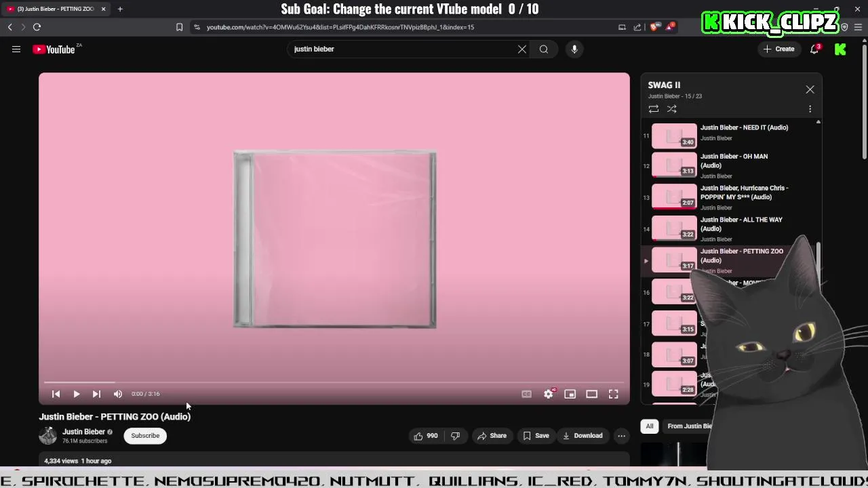Open SWAG II playlist title
The image size is (868, 488).
664,85
